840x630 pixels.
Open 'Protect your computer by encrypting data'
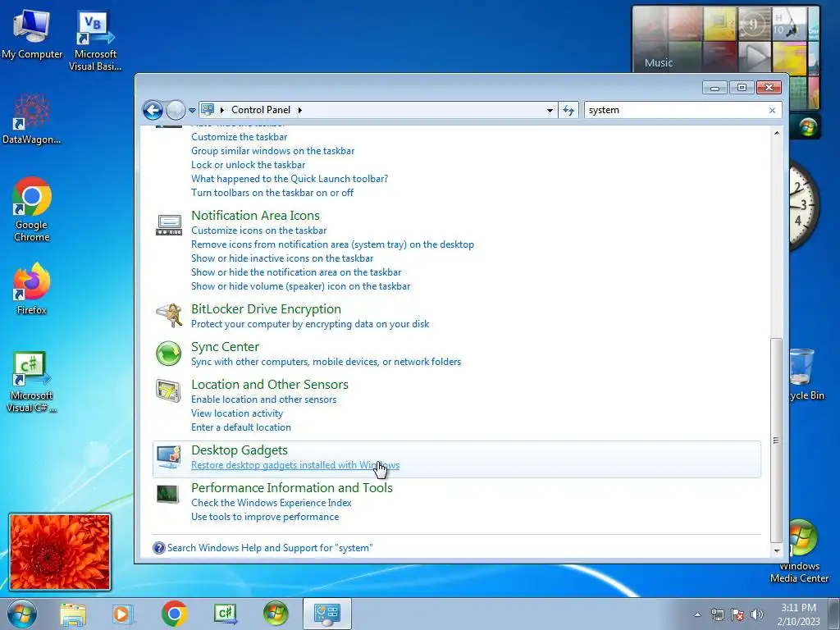tap(309, 324)
